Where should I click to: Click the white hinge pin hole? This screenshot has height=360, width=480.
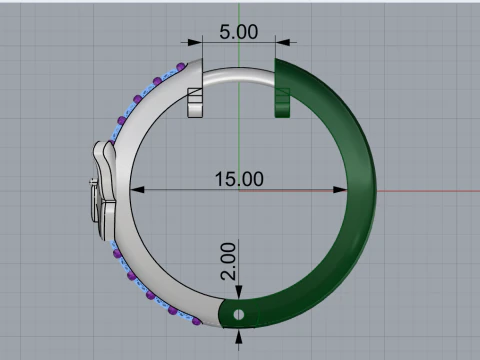[239, 314]
